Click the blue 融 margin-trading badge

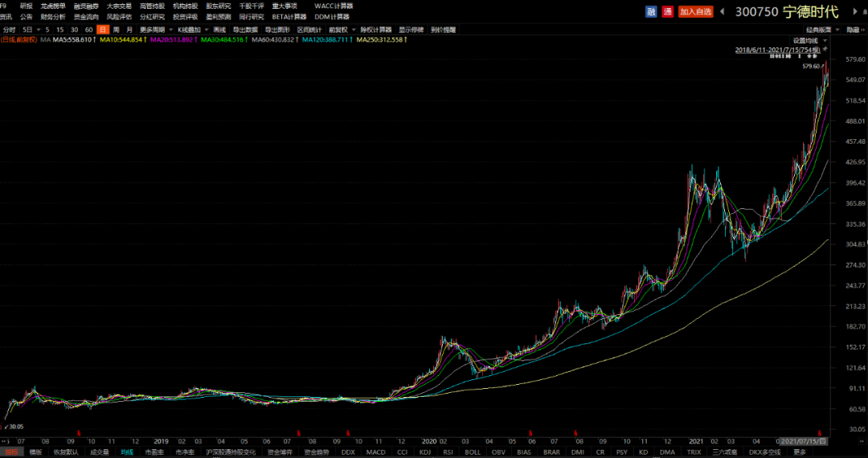(651, 11)
